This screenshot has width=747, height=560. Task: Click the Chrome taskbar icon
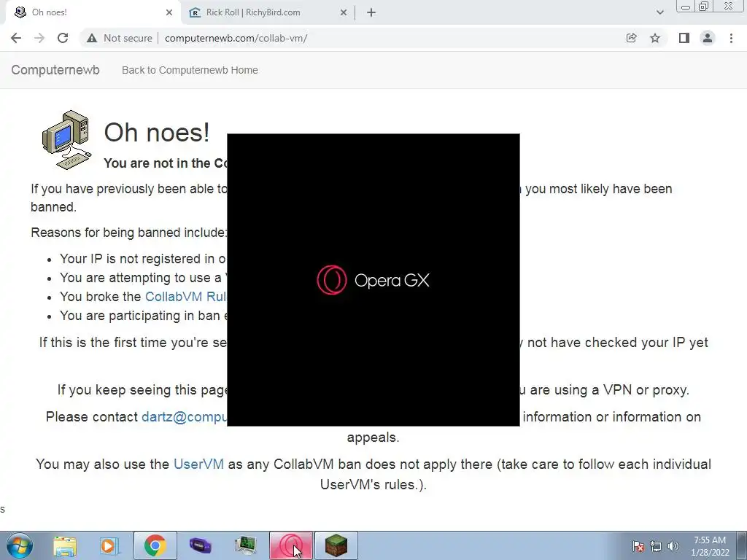click(155, 545)
